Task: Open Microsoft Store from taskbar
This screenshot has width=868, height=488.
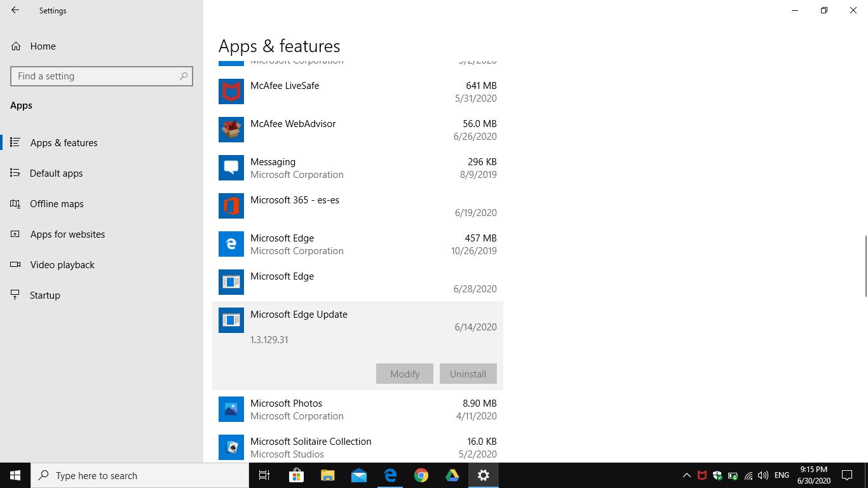Action: coord(296,475)
